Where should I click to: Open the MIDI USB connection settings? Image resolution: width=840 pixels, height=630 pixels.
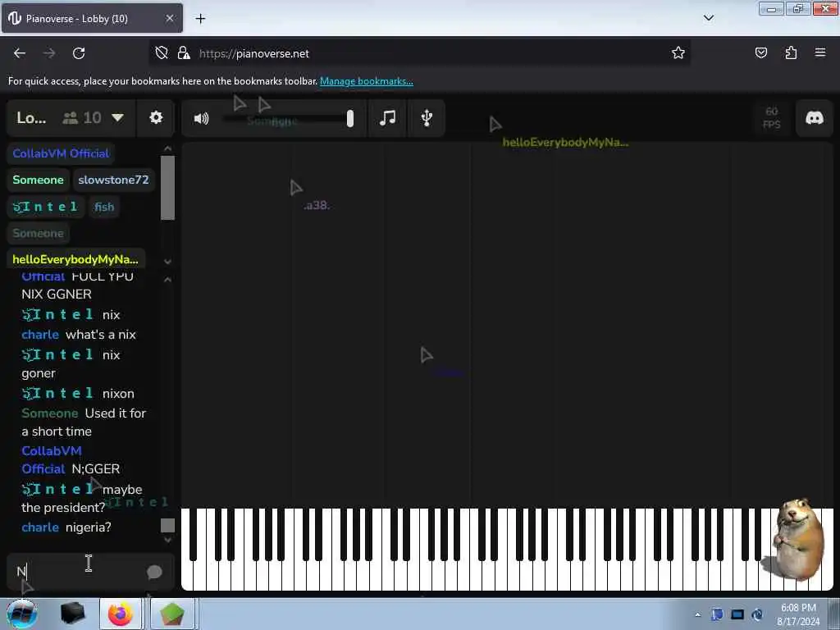coord(427,117)
